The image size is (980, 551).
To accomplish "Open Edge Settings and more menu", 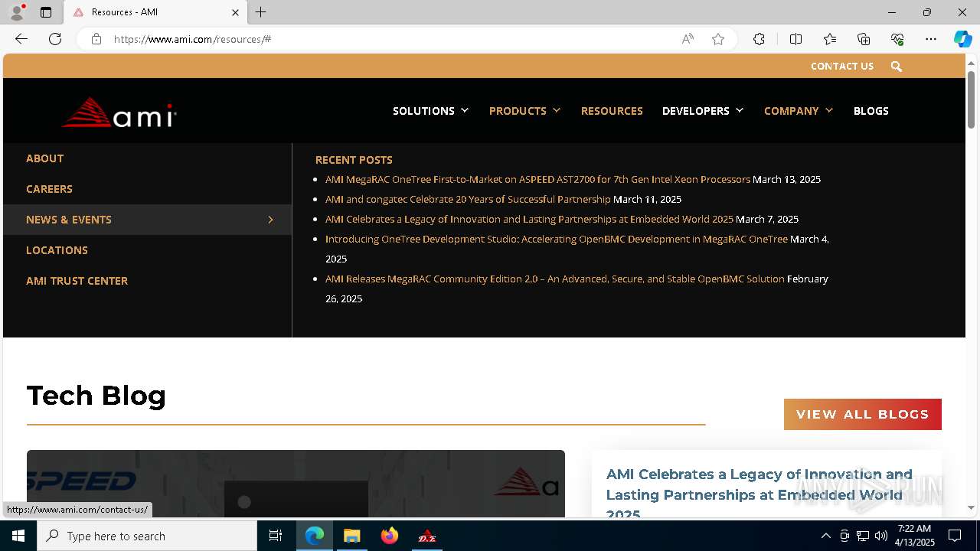I will tap(931, 39).
